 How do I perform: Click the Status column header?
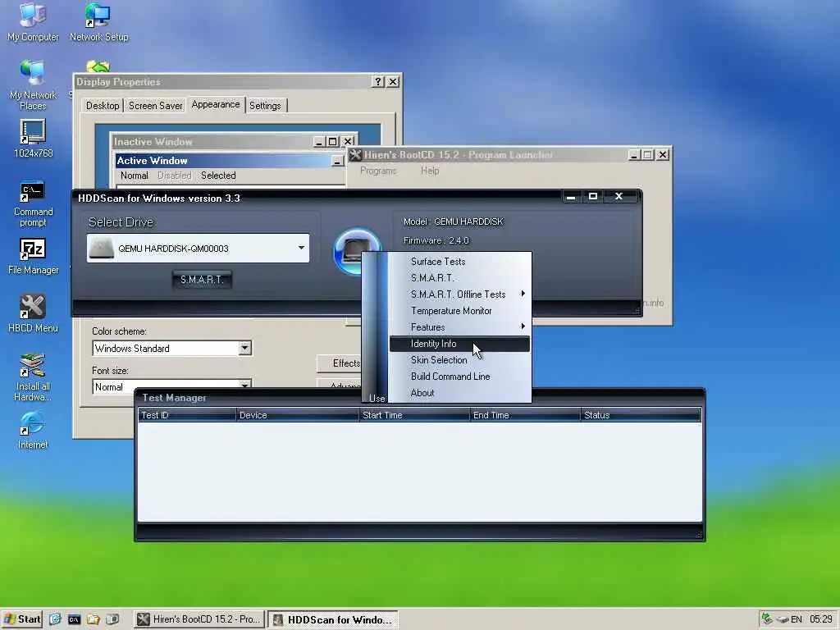[x=640, y=414]
